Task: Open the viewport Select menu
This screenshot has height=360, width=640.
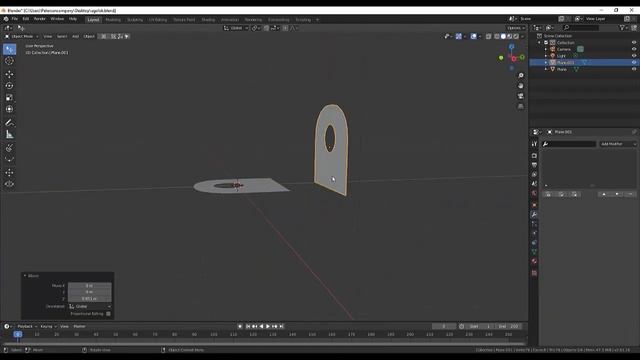Action: [62, 36]
